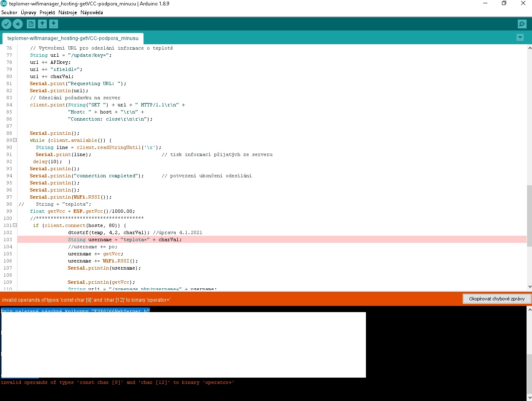Open the Projekt menu
532x401 pixels.
tap(47, 13)
